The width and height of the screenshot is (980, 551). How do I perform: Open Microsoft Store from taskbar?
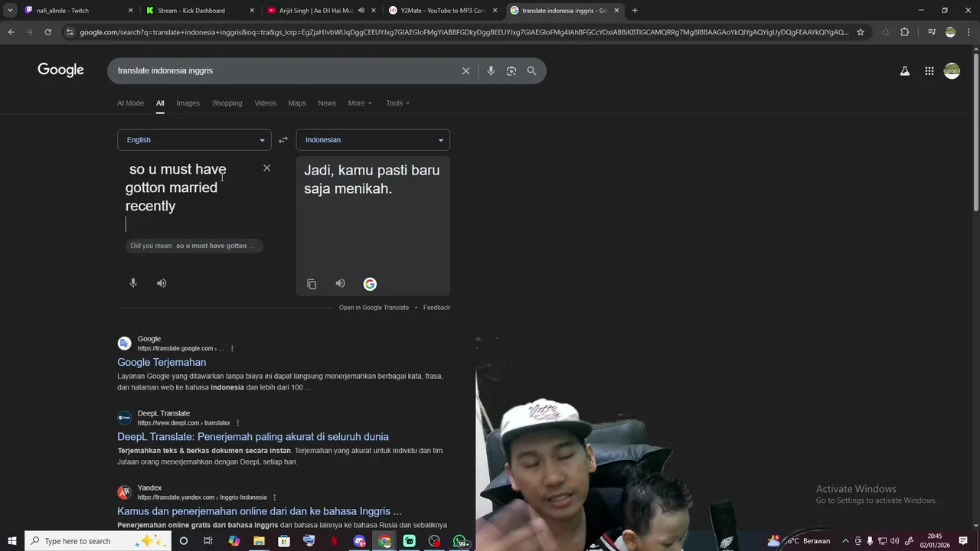(284, 541)
